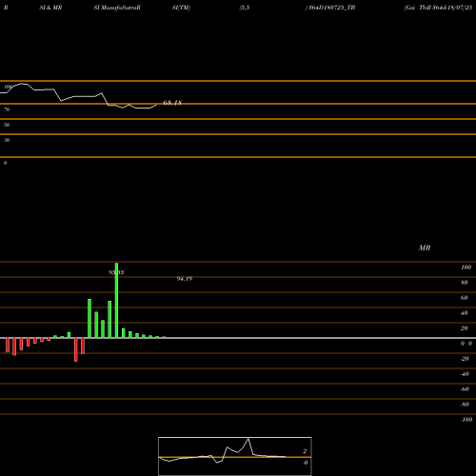Open the mini line chart thumbnail
This screenshot has height=476, width=476.
[x=235, y=456]
